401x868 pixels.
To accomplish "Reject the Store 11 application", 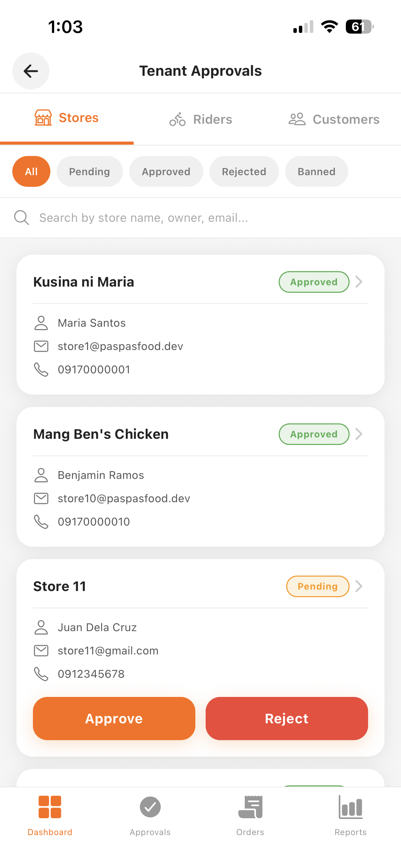I will (287, 719).
